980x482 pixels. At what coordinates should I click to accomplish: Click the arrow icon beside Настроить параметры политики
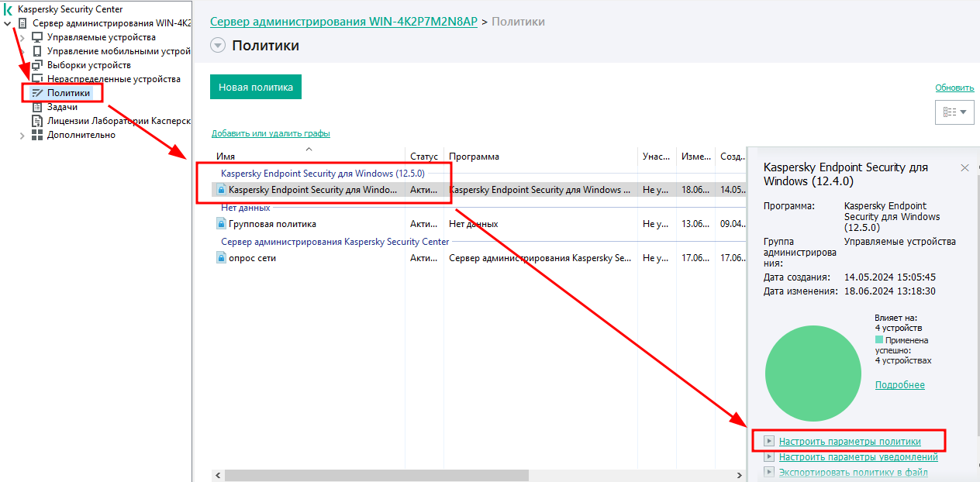click(769, 441)
